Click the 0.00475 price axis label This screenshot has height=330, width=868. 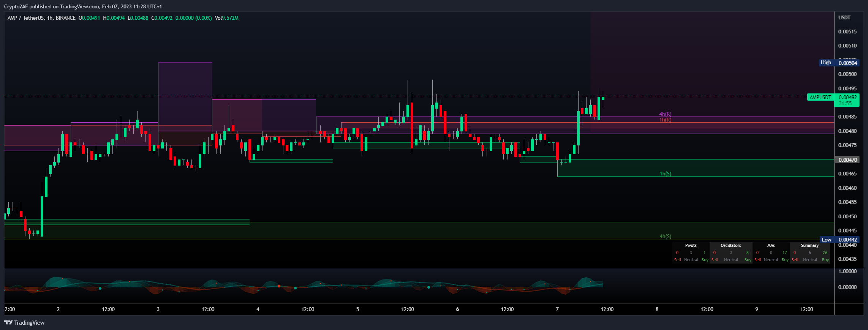(847, 145)
